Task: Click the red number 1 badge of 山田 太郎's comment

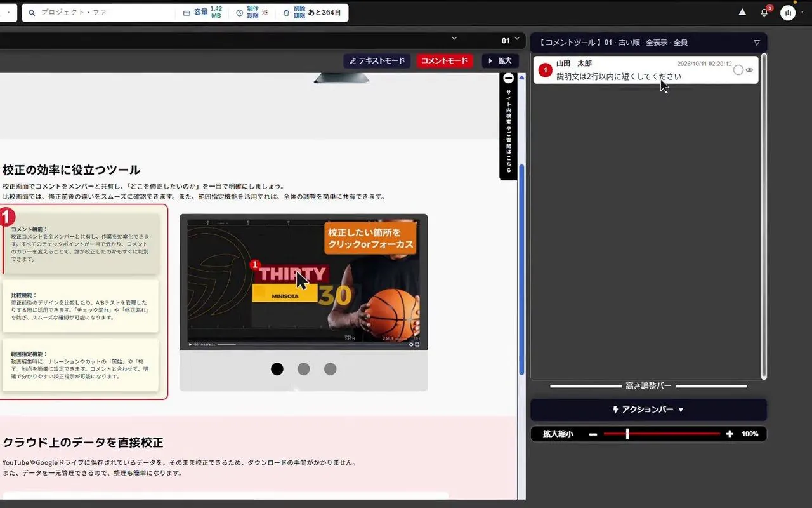Action: (545, 70)
